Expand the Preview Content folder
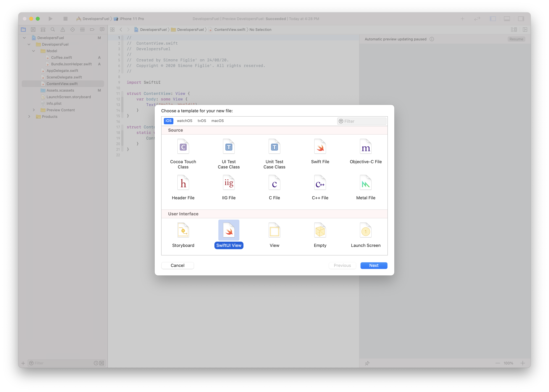549x392 pixels. pyautogui.click(x=33, y=110)
